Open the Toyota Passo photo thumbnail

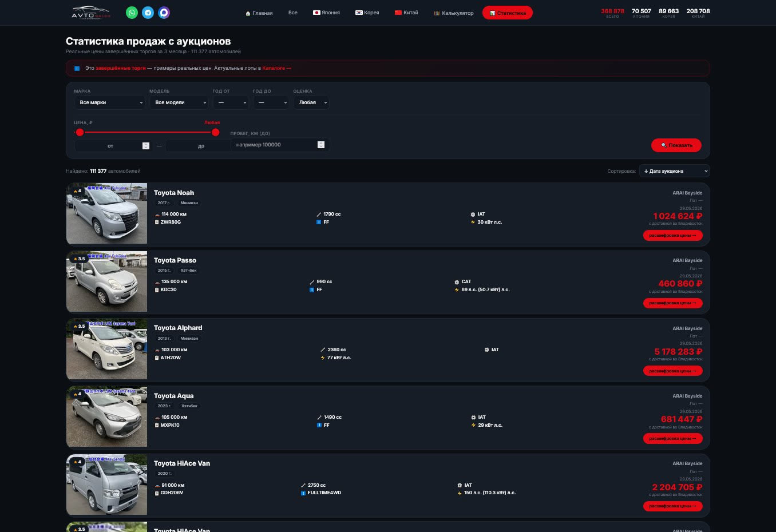pyautogui.click(x=107, y=281)
